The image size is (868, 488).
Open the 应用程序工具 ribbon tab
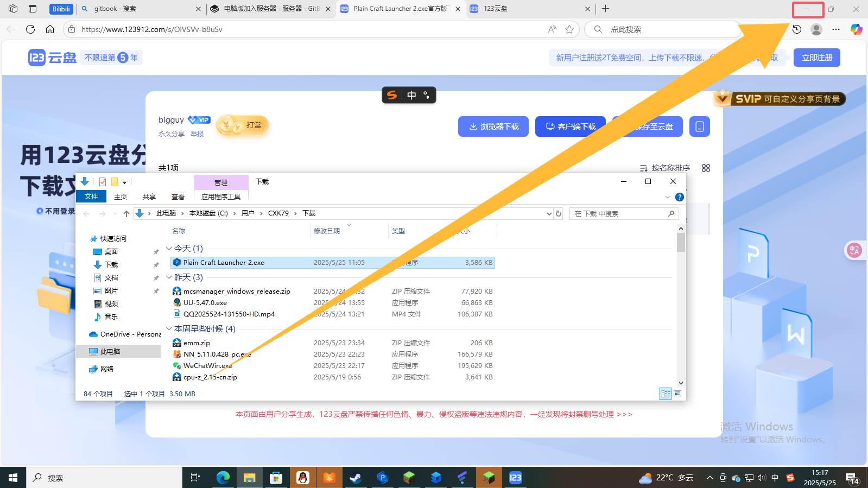[x=221, y=197]
